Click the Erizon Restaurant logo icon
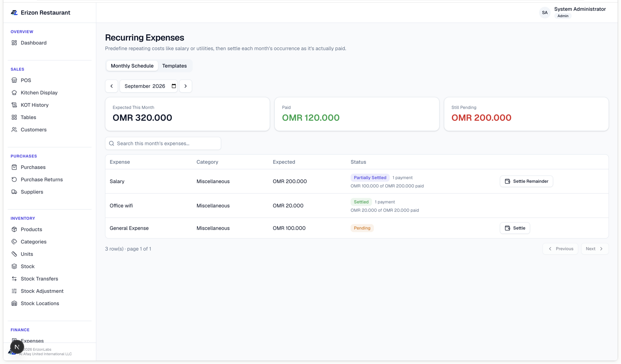Image resolution: width=621 pixels, height=364 pixels. pyautogui.click(x=14, y=13)
